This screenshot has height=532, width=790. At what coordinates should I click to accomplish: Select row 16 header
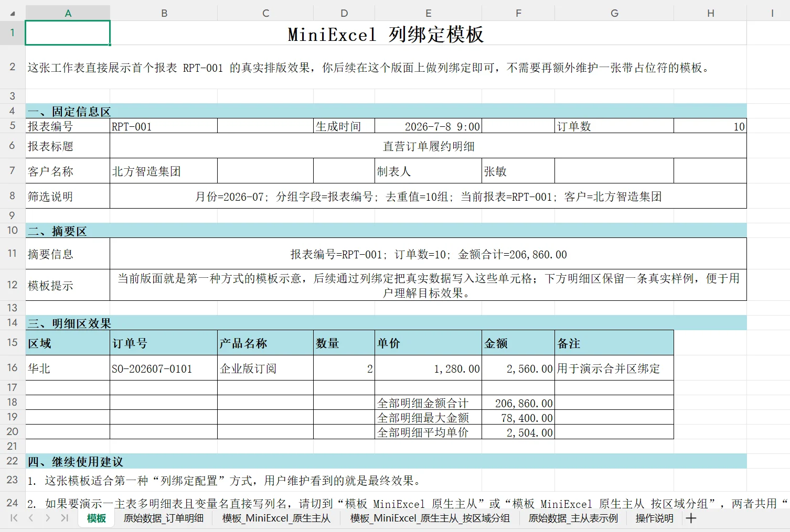coord(13,367)
